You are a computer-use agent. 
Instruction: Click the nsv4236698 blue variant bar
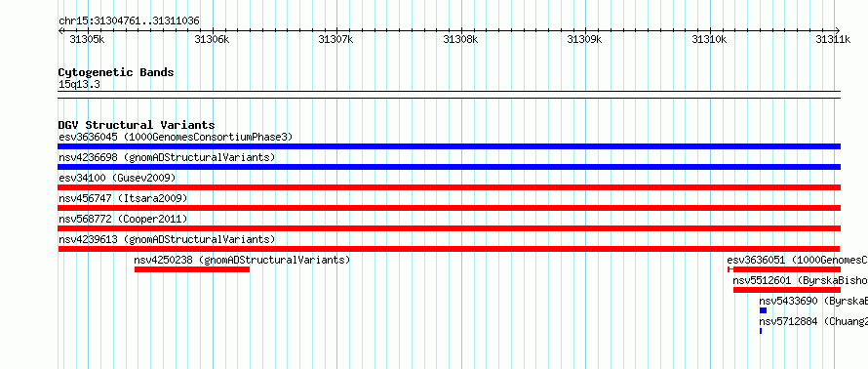(x=449, y=167)
